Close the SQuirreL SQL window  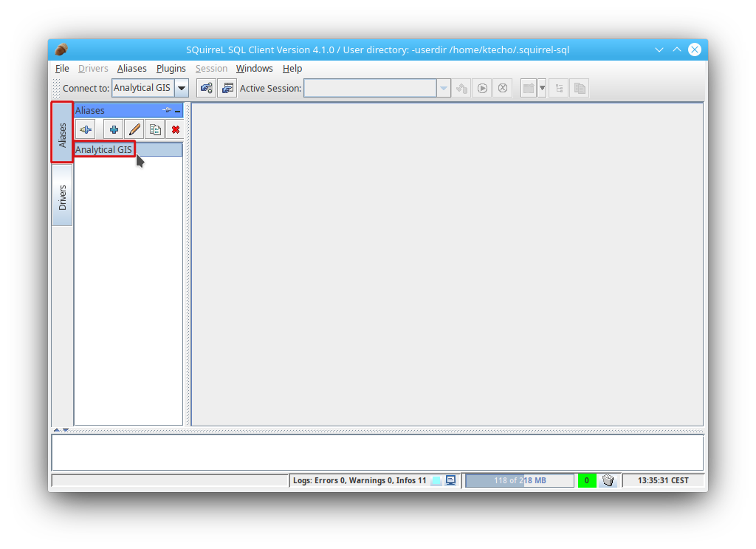(x=694, y=50)
